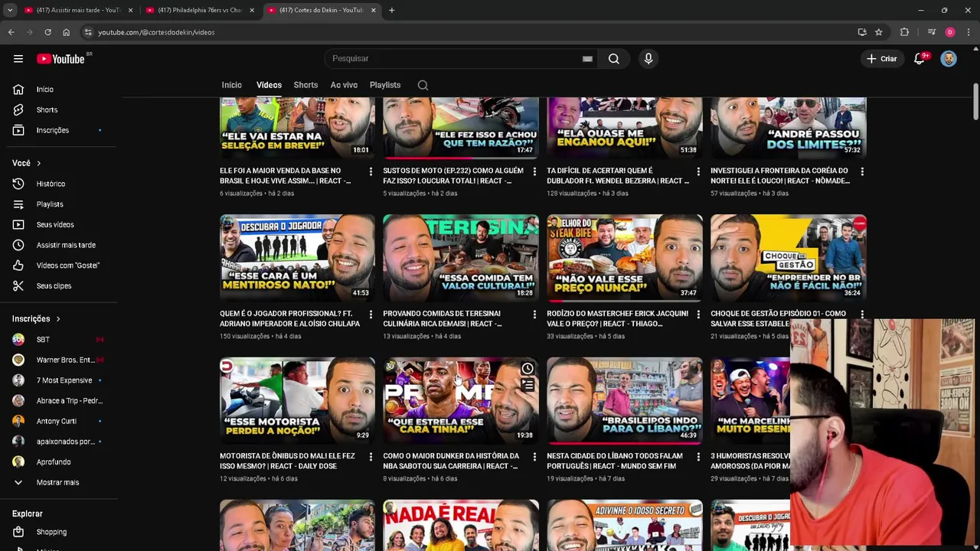Open options for "SUSTOS DE MOTO" video
The image size is (980, 551).
534,171
